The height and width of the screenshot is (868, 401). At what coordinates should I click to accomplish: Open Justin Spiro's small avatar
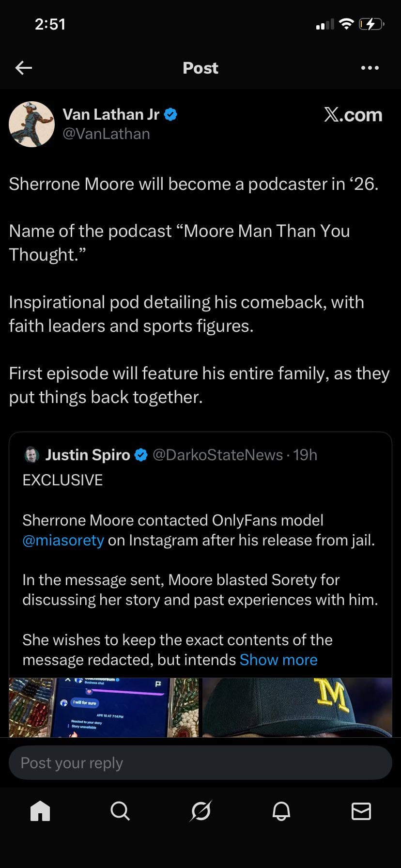point(31,455)
